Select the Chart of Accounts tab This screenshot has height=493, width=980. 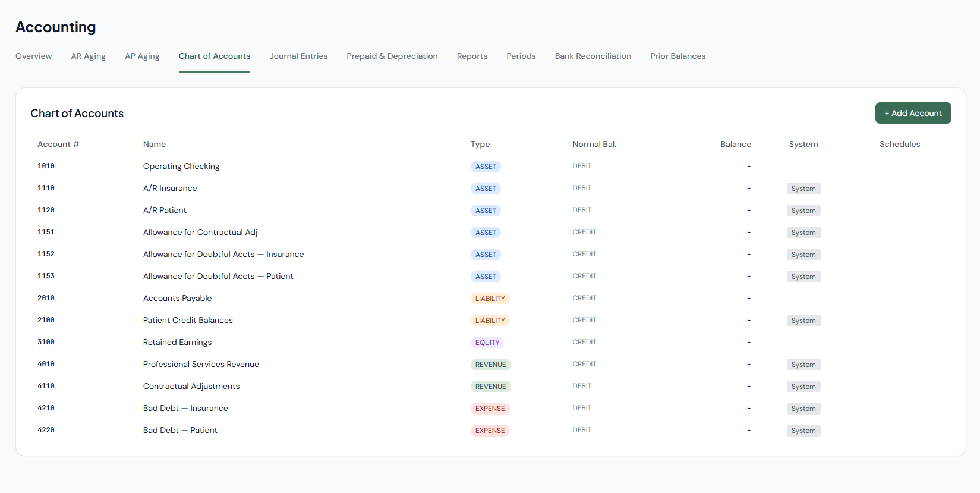coord(215,56)
